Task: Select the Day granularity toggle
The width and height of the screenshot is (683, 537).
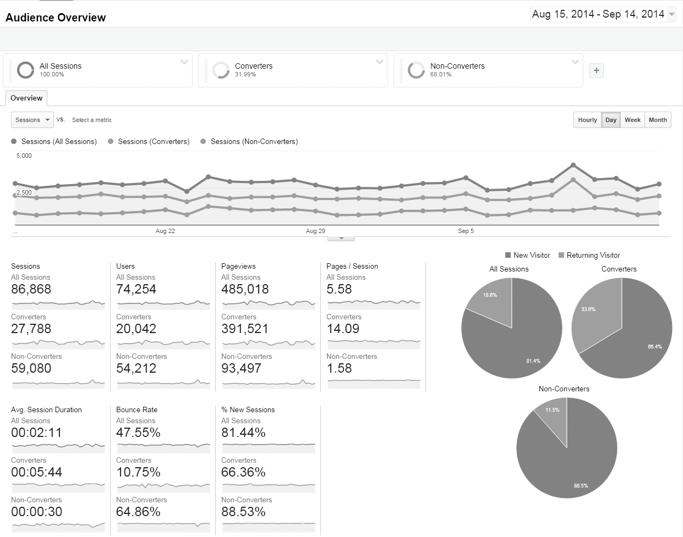Action: (x=610, y=120)
